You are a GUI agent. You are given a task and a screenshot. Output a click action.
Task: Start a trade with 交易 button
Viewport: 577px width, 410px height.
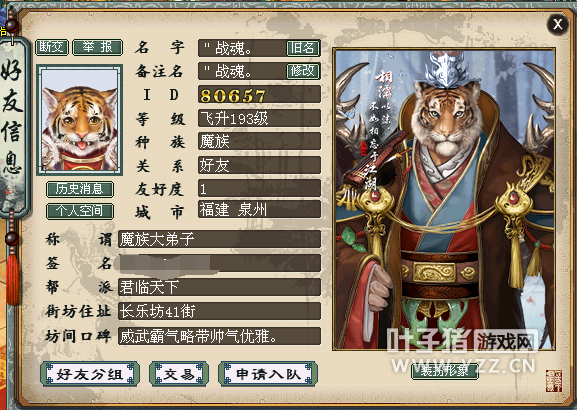(179, 374)
